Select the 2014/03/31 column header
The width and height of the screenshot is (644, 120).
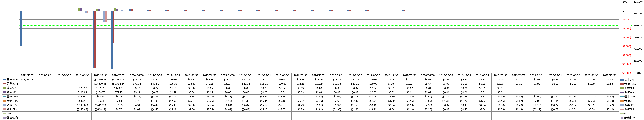tap(119, 75)
